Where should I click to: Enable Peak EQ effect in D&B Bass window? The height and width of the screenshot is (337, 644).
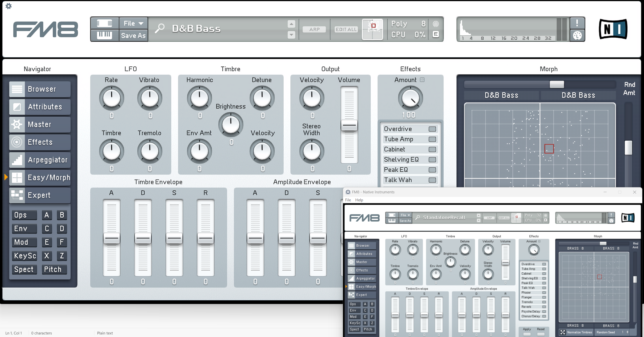[x=432, y=170]
